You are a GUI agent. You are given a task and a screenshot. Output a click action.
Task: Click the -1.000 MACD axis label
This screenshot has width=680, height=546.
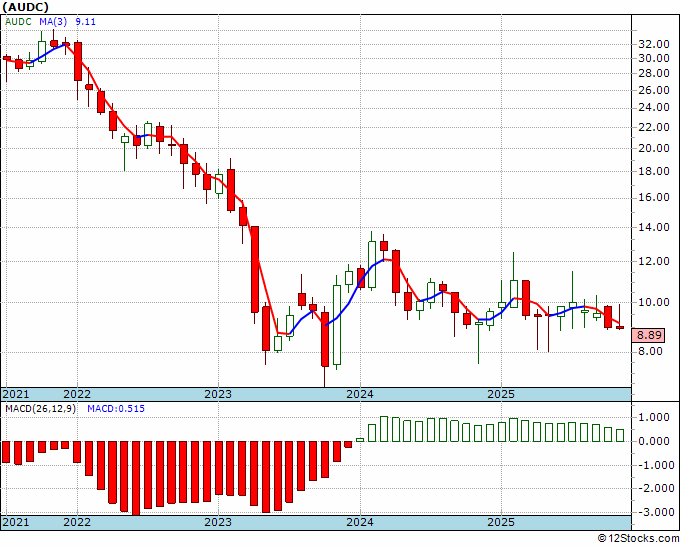(x=655, y=465)
